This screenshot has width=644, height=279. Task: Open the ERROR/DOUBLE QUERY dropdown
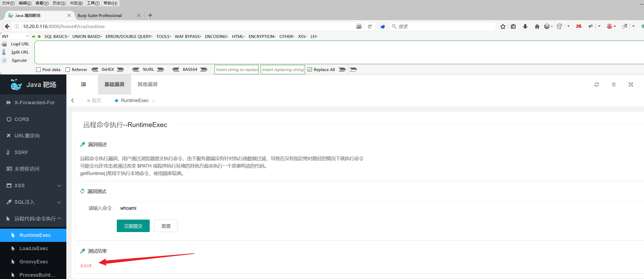coord(129,37)
